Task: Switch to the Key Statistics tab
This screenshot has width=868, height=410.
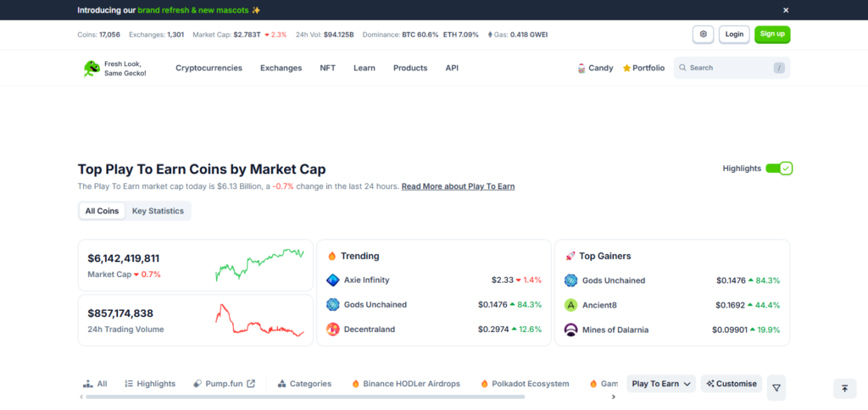Action: [158, 211]
